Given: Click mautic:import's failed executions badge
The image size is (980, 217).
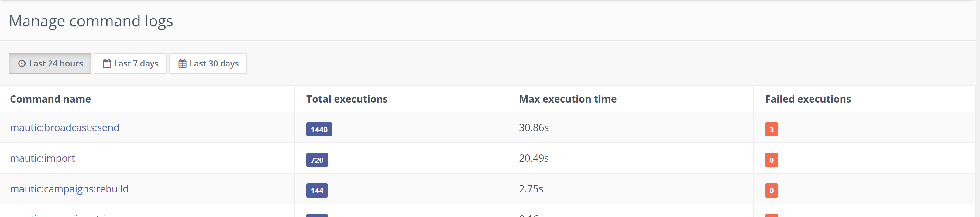Looking at the screenshot, I should pyautogui.click(x=772, y=160).
